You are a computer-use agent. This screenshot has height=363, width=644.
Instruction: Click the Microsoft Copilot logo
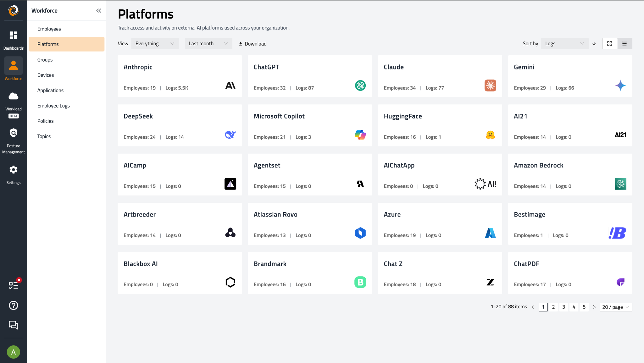coord(360,135)
